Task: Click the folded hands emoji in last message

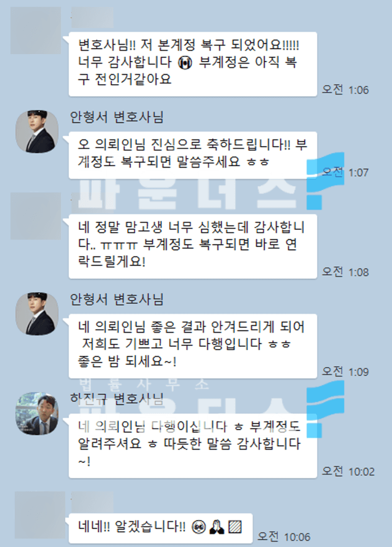Action: (217, 527)
